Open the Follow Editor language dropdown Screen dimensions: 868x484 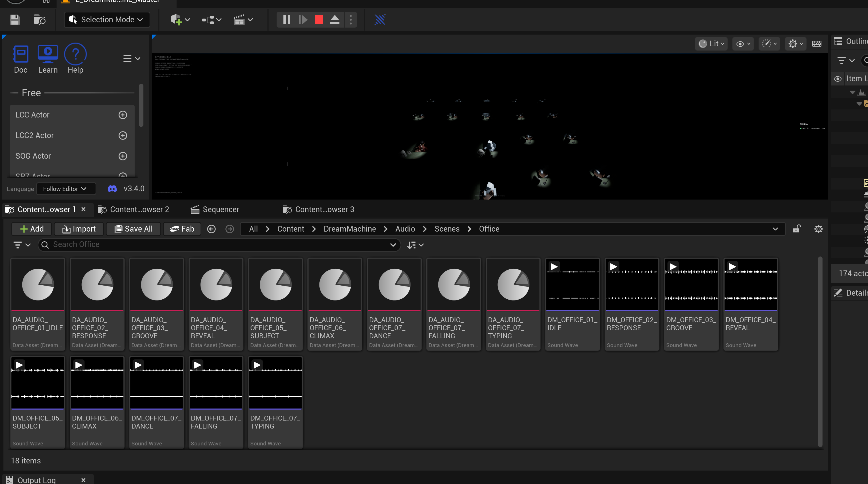pos(66,189)
